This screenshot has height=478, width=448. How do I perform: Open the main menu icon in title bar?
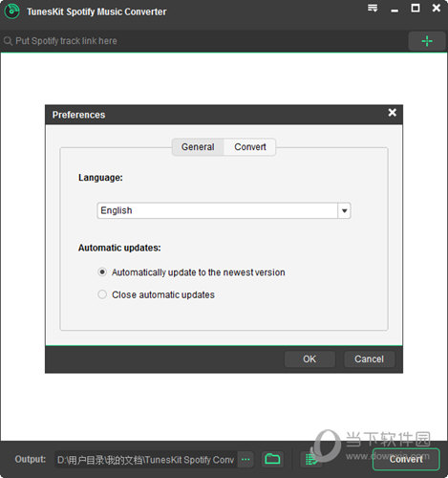pyautogui.click(x=373, y=9)
